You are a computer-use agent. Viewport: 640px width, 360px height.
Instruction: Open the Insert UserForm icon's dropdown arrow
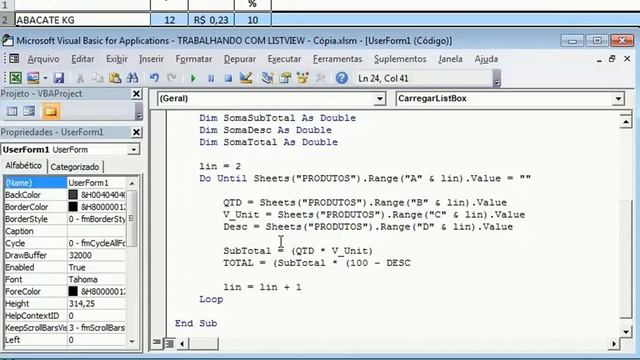tap(45, 78)
